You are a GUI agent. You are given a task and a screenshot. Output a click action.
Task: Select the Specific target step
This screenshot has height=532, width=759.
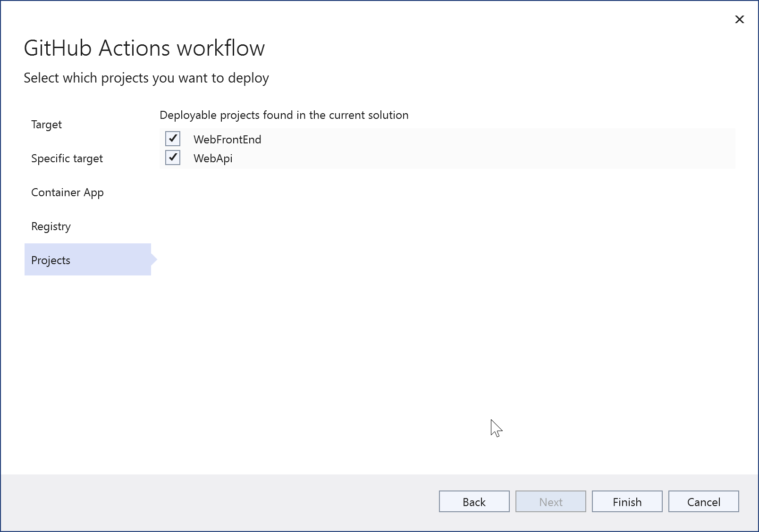point(67,158)
